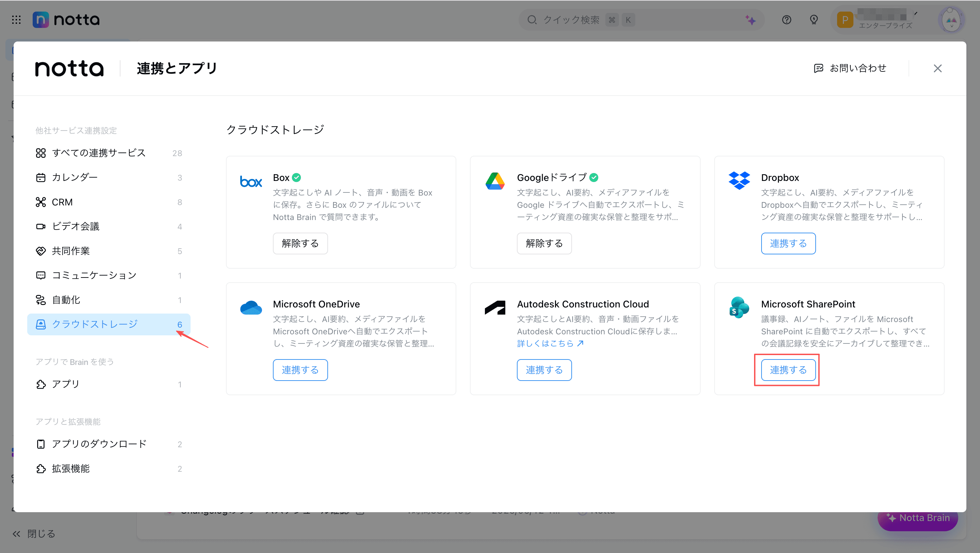Click the Box card title
This screenshot has height=553, width=980.
click(281, 178)
